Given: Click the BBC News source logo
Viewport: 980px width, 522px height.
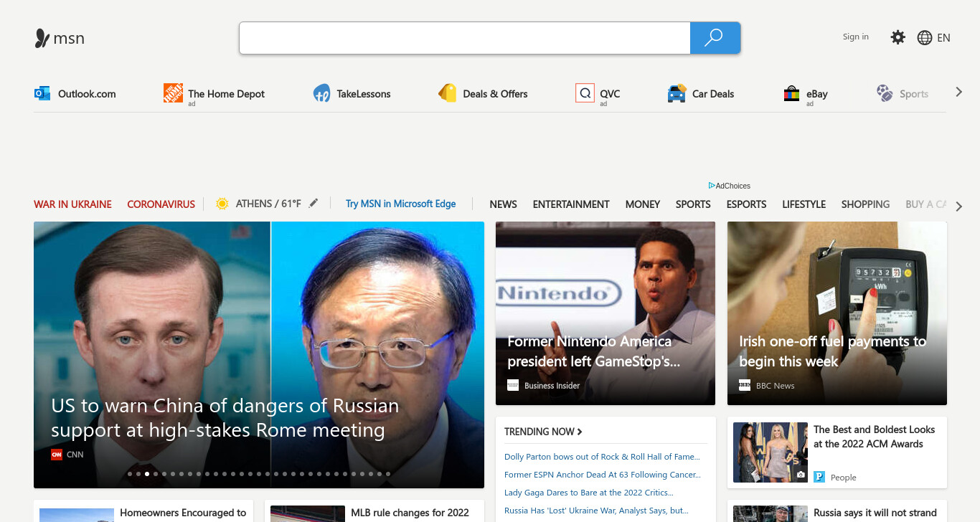Looking at the screenshot, I should (x=745, y=385).
